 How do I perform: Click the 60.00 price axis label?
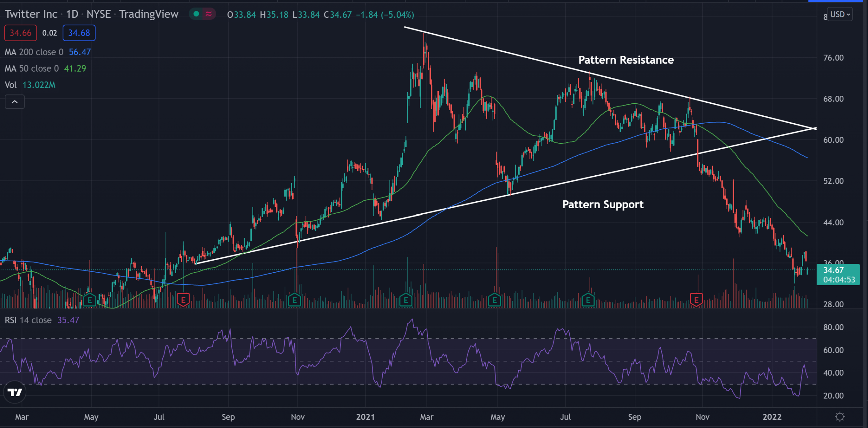click(x=833, y=140)
